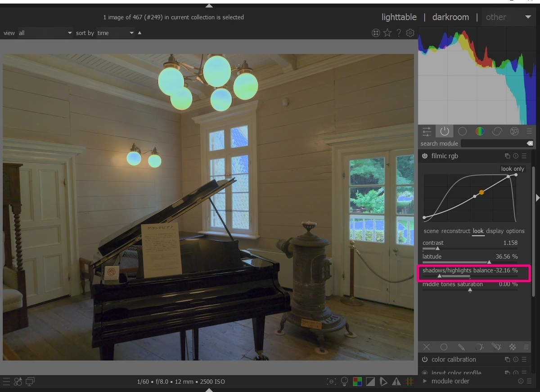This screenshot has width=540, height=392.
Task: Select parametric mask icon
Action: tap(479, 347)
